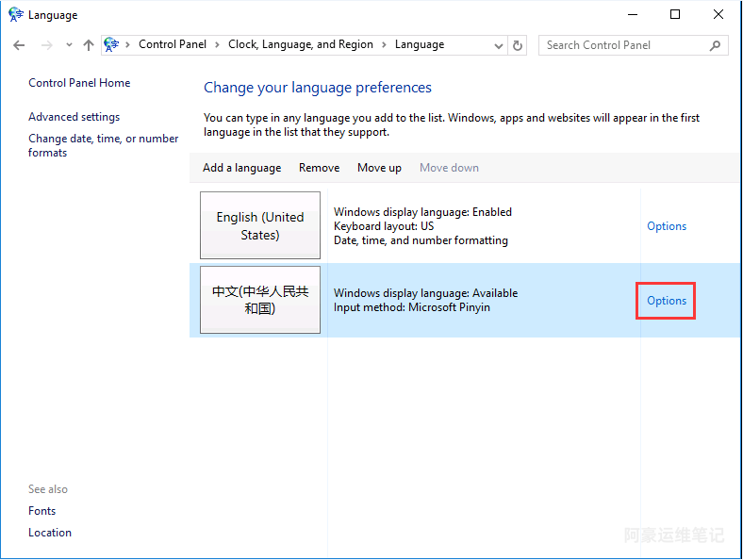Minimize the Language window
The image size is (743, 560).
633,15
